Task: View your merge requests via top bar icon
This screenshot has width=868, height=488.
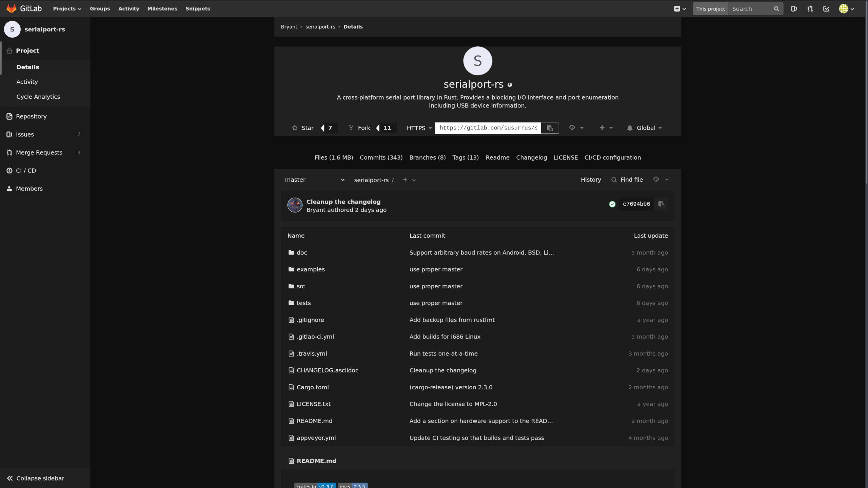Action: (x=810, y=8)
